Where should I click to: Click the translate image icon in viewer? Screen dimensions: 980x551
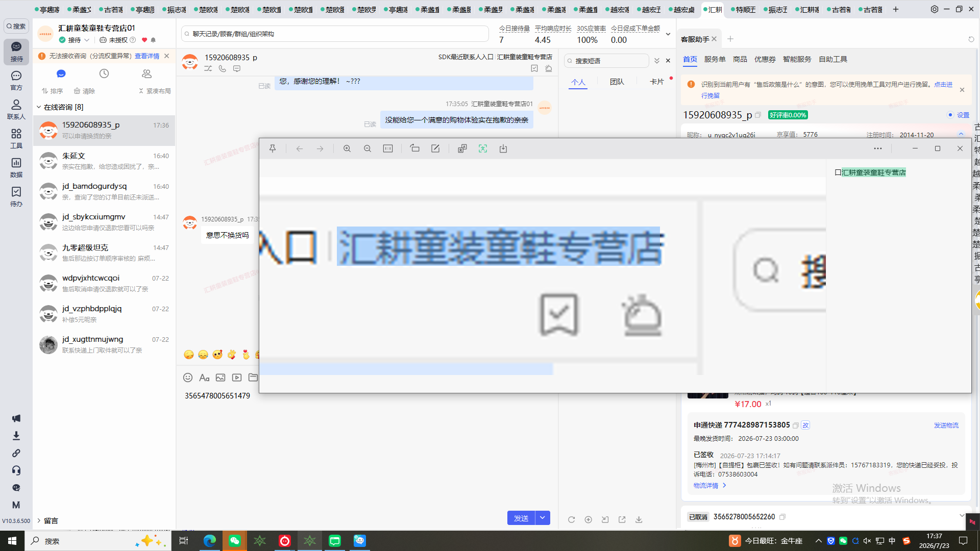coord(462,148)
